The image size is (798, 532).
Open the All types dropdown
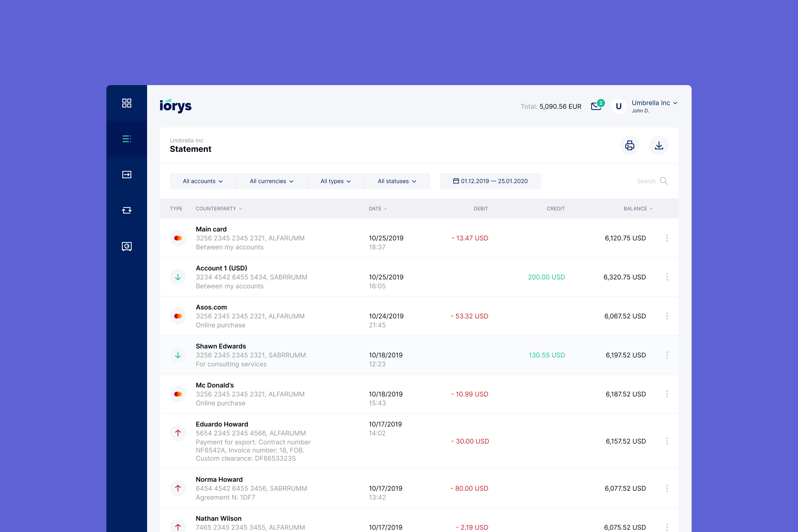coord(335,181)
